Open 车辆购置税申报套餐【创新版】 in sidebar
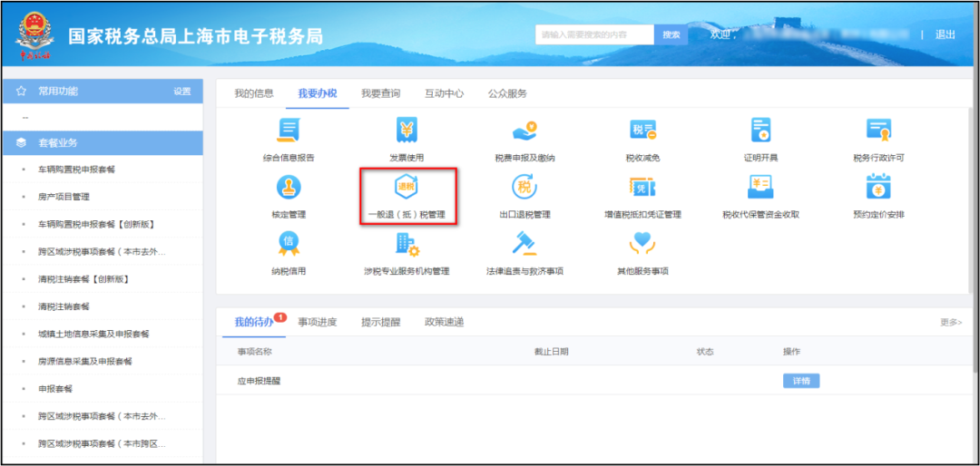 tap(96, 224)
